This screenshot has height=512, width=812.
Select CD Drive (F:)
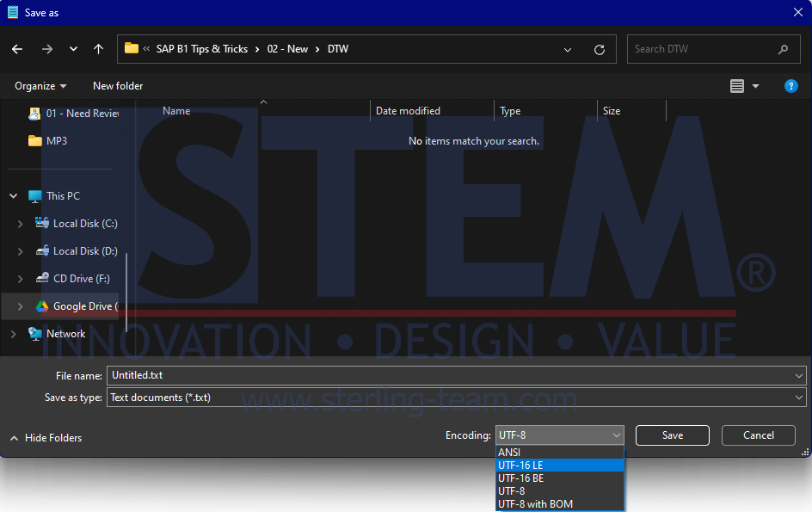(73, 278)
